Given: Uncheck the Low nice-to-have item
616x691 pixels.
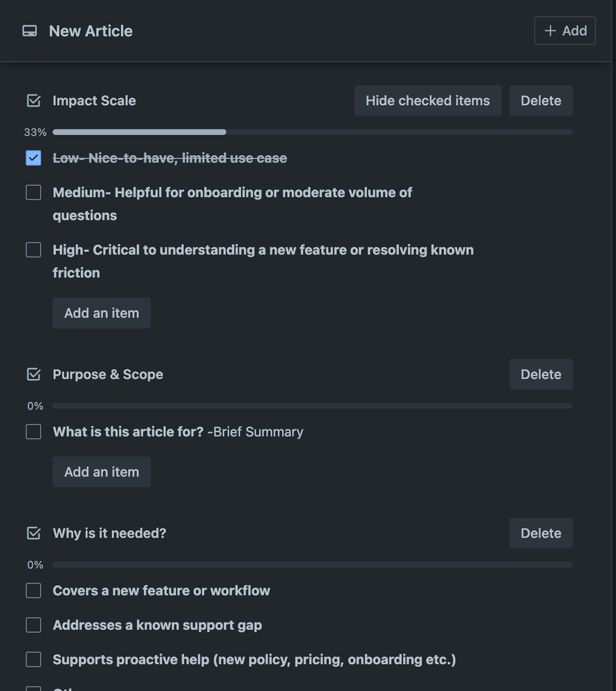Looking at the screenshot, I should tap(33, 158).
